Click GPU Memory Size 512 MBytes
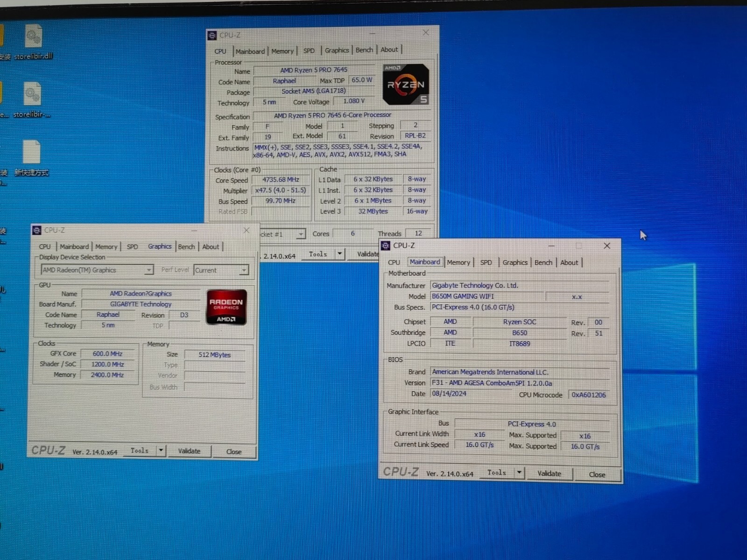Viewport: 747px width, 560px height. [x=215, y=355]
